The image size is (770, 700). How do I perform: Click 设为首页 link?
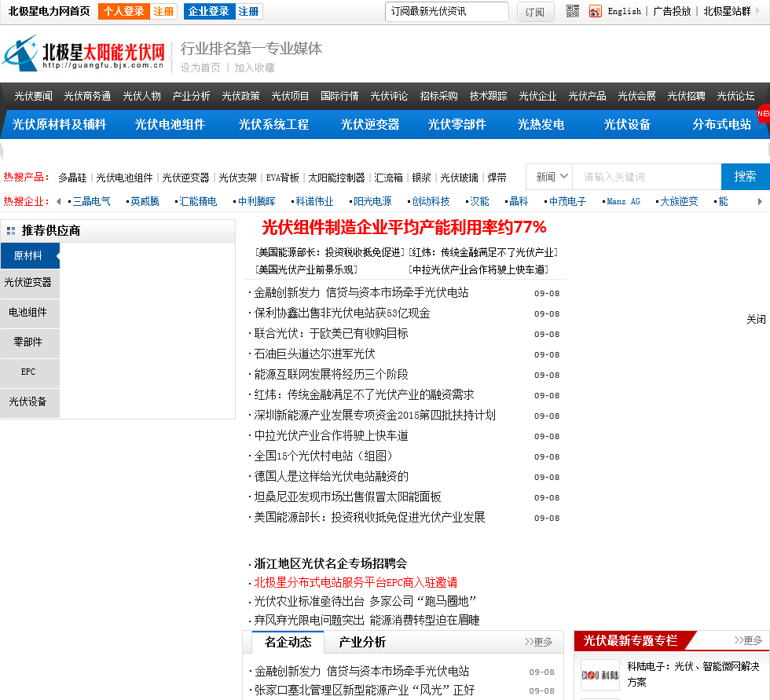pos(201,68)
